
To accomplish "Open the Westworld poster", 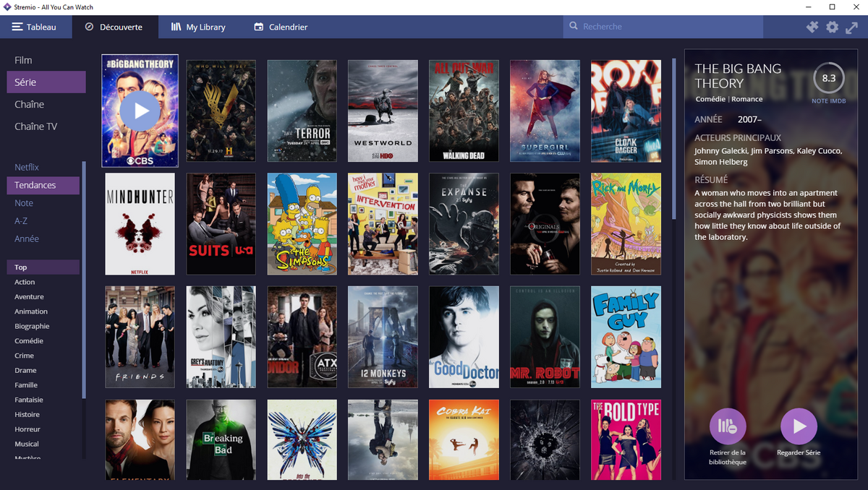I will coord(383,111).
